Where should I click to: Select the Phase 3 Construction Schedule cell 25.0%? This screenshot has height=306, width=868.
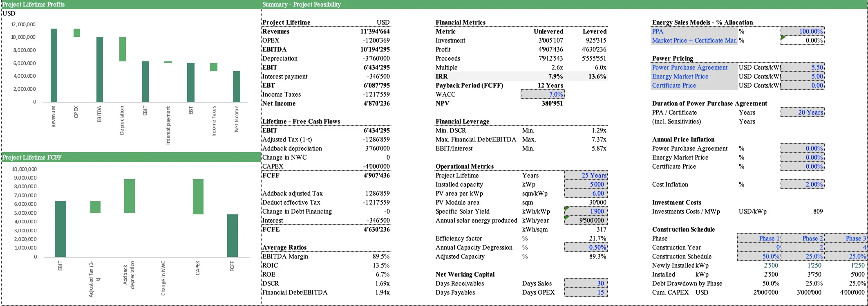coord(846,256)
